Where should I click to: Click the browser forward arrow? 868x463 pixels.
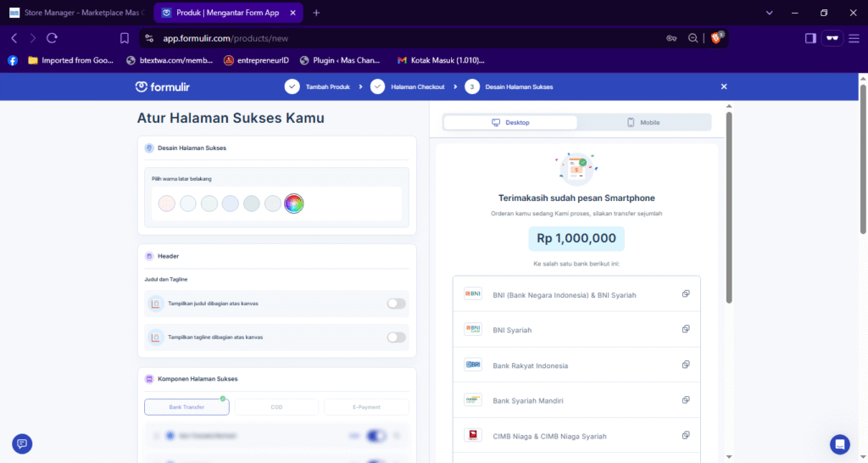point(33,38)
